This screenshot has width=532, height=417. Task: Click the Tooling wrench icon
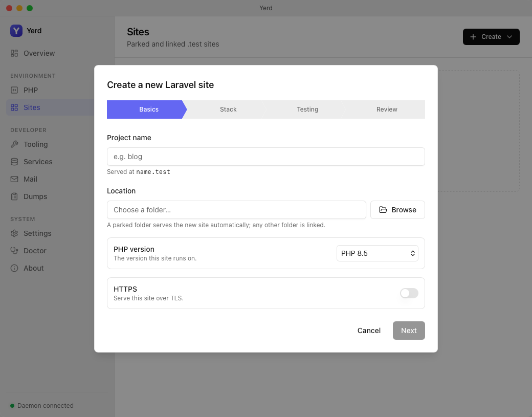click(x=14, y=144)
